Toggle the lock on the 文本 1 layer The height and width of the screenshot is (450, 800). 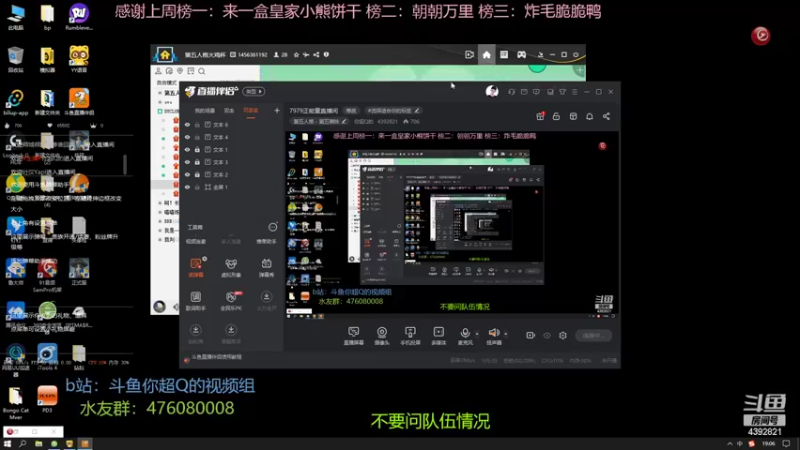(x=197, y=149)
